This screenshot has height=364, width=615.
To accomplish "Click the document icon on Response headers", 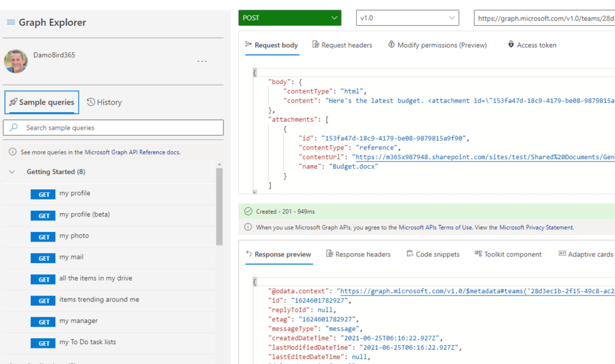I will coord(330,253).
